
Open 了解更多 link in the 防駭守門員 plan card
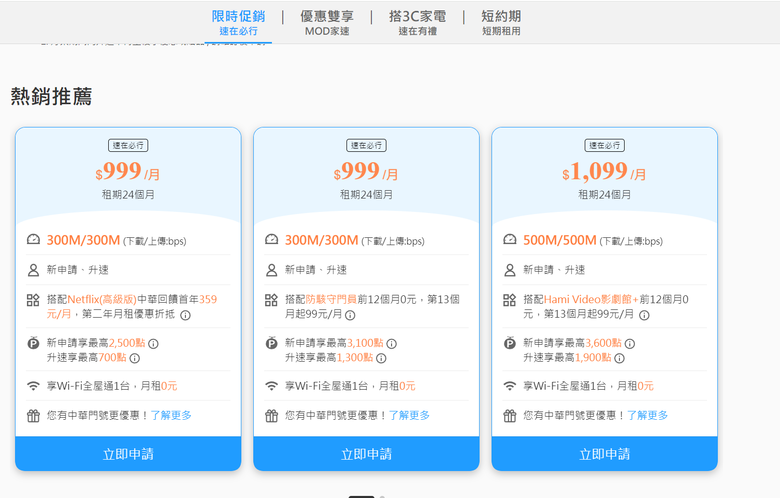pyautogui.click(x=409, y=415)
